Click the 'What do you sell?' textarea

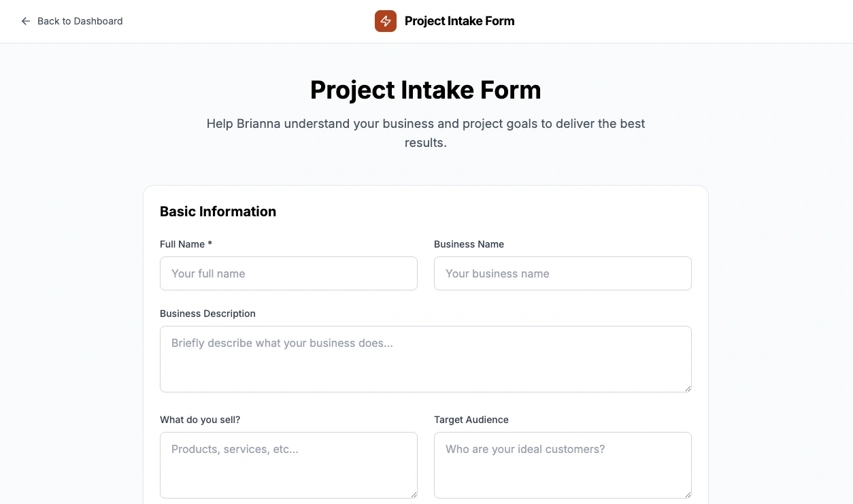pos(288,465)
